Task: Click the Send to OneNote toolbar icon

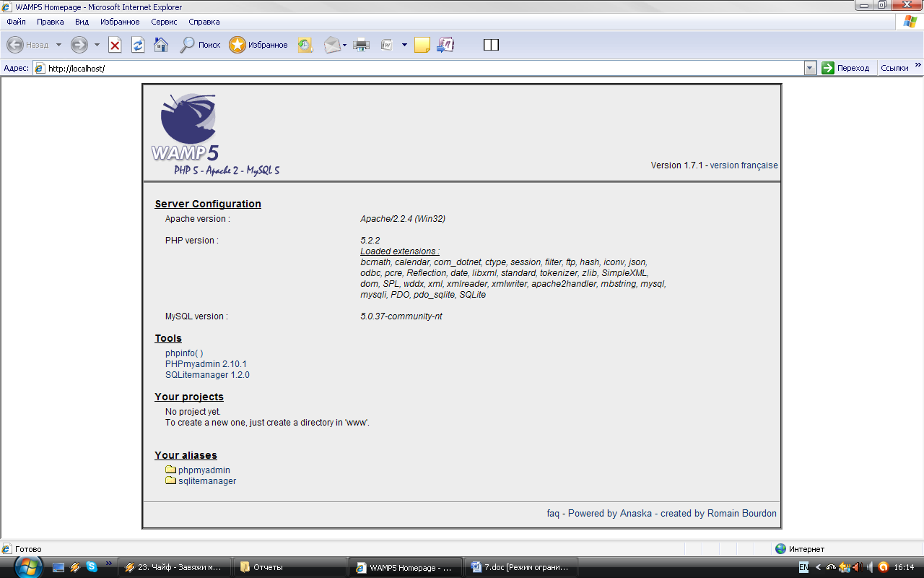Action: pos(445,45)
